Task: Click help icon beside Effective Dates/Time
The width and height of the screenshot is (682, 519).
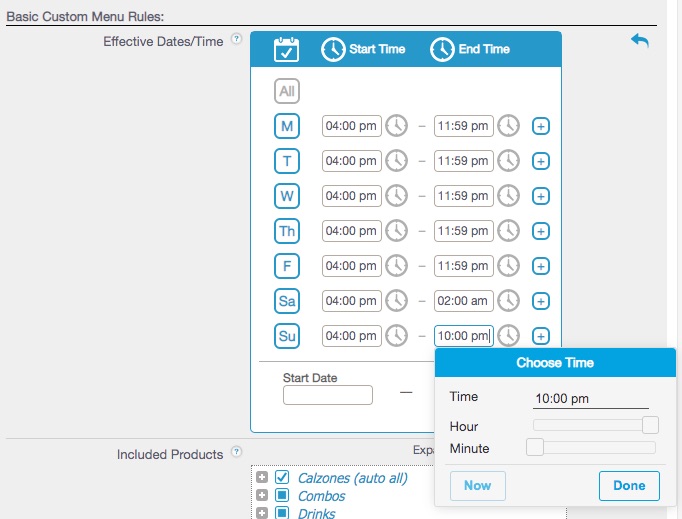Action: (x=237, y=40)
